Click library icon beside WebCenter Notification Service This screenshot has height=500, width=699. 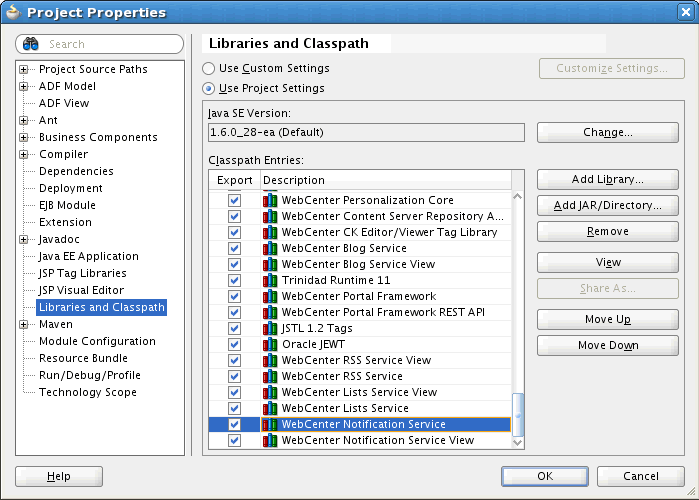[x=270, y=424]
